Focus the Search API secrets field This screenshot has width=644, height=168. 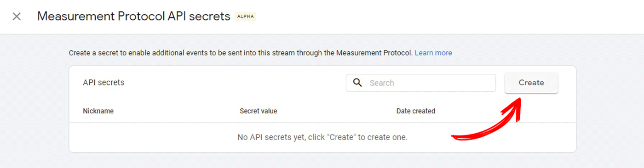click(421, 83)
